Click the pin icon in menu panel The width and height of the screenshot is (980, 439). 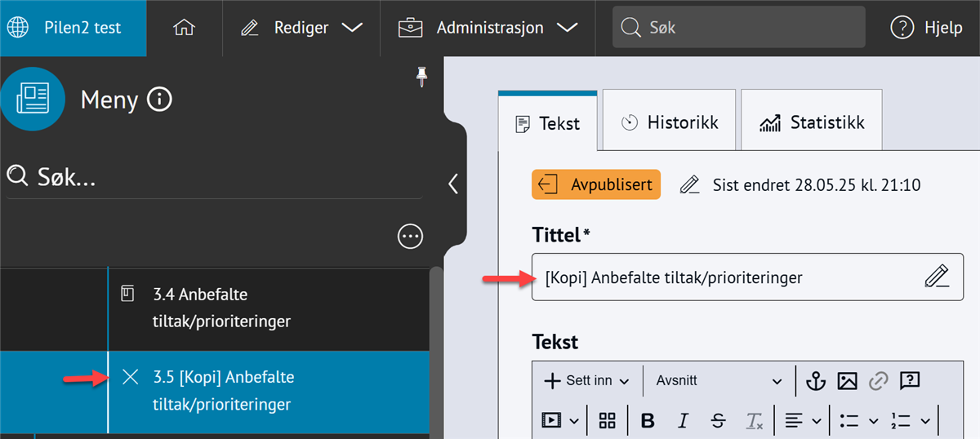[421, 77]
